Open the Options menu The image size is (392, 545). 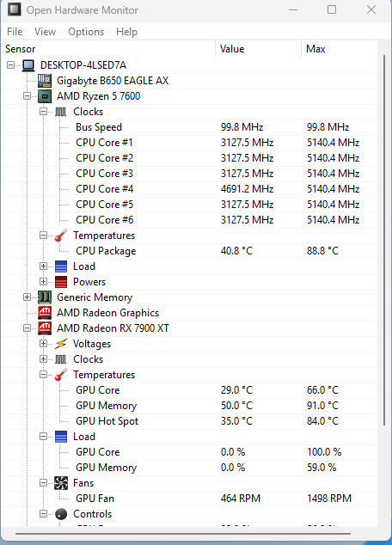(x=86, y=32)
